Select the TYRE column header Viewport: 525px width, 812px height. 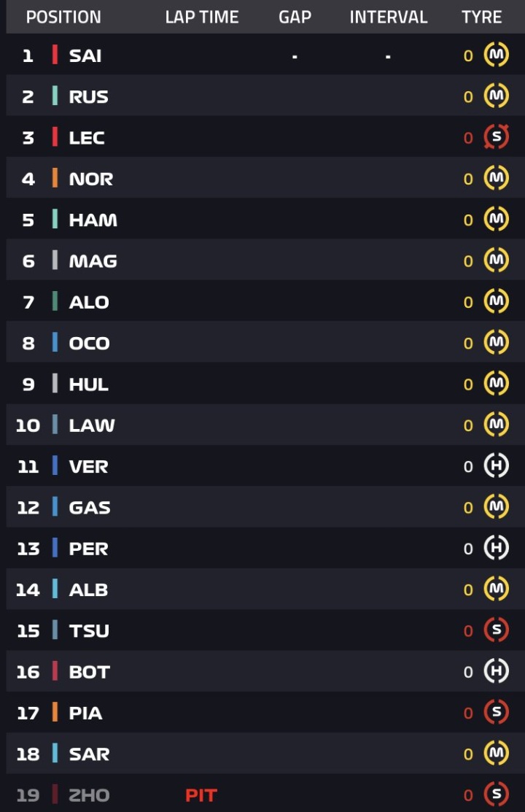(x=481, y=17)
